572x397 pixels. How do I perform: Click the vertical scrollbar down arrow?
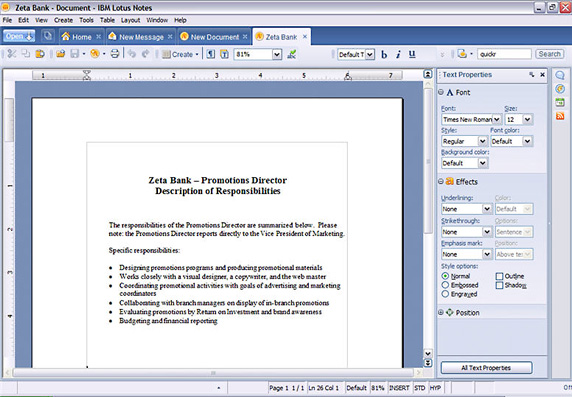pos(428,353)
